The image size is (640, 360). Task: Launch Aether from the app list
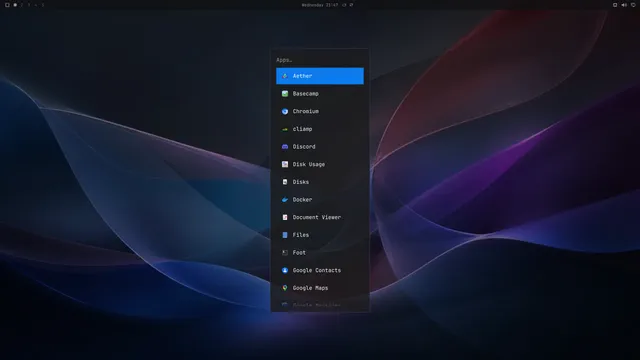pyautogui.click(x=320, y=76)
